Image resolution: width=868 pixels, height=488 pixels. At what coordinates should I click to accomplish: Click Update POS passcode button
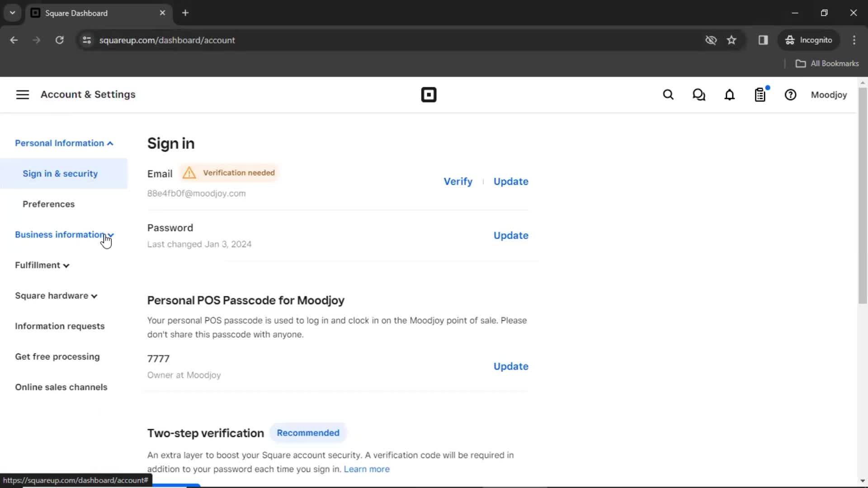[x=509, y=366]
